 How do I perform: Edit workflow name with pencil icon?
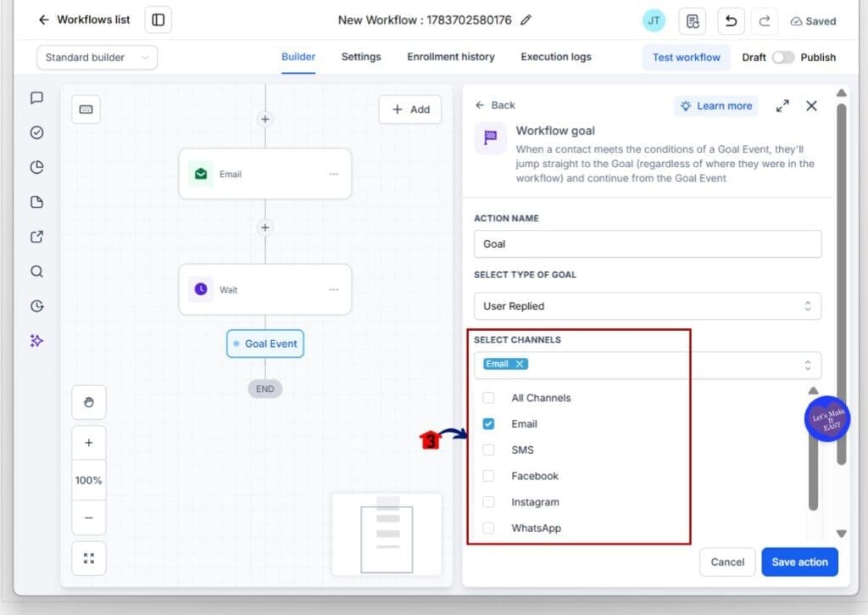[x=526, y=20]
